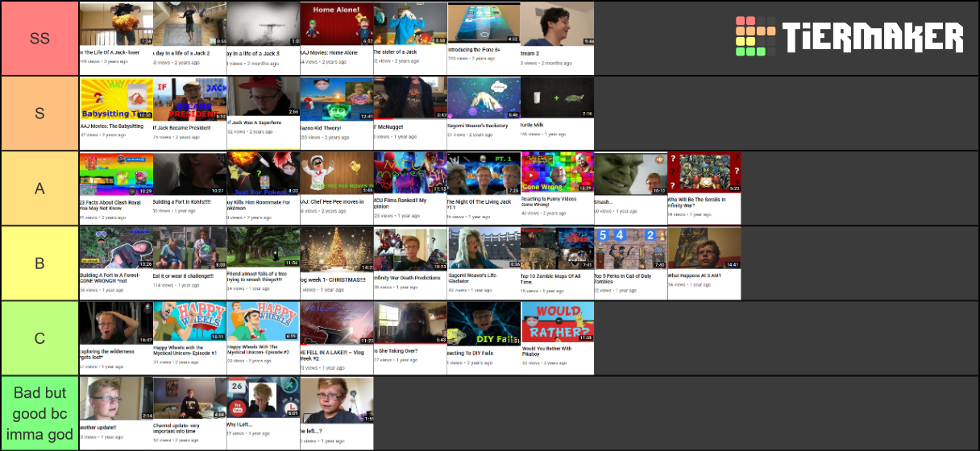Open 'Exploring the wilderness' video card
The height and width of the screenshot is (451, 980).
point(116,337)
